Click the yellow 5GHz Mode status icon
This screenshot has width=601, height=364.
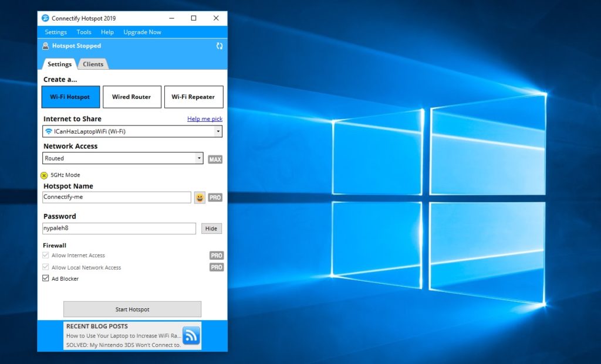pyautogui.click(x=44, y=175)
